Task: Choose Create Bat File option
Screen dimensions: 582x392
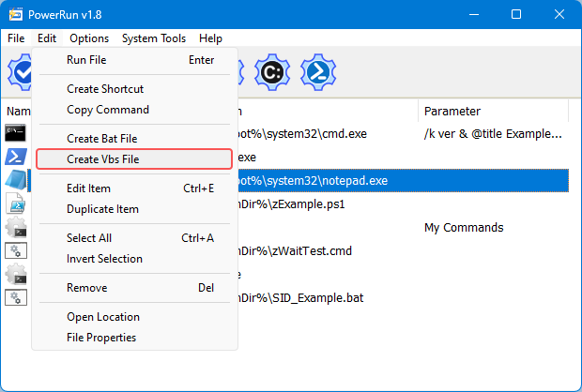Action: pos(102,139)
